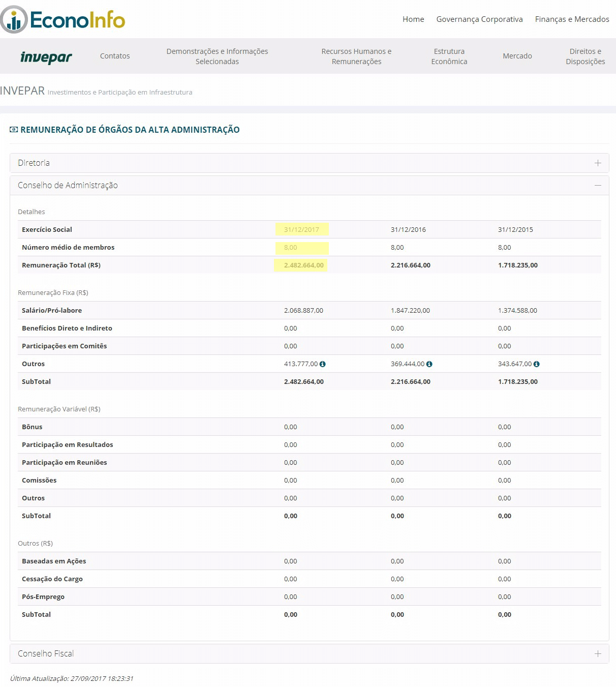Open the Mercado tab
This screenshot has width=616, height=687.
pyautogui.click(x=517, y=56)
